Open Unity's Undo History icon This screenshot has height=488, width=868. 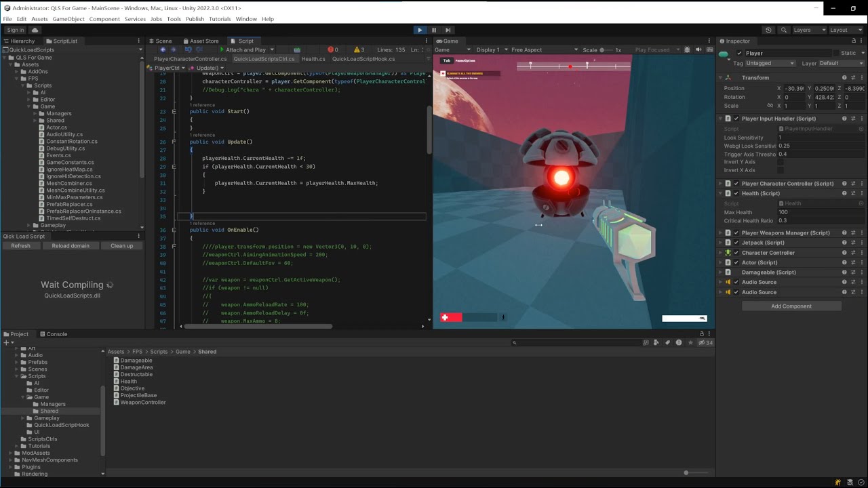pos(768,30)
